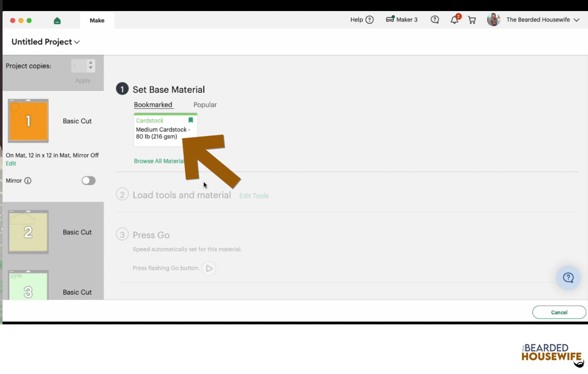
Task: Toggle bookmark on Medium Cardstock card
Action: 191,120
